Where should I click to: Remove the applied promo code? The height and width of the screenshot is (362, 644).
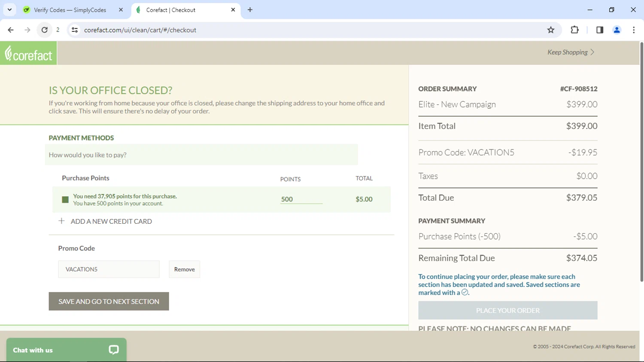tap(185, 269)
